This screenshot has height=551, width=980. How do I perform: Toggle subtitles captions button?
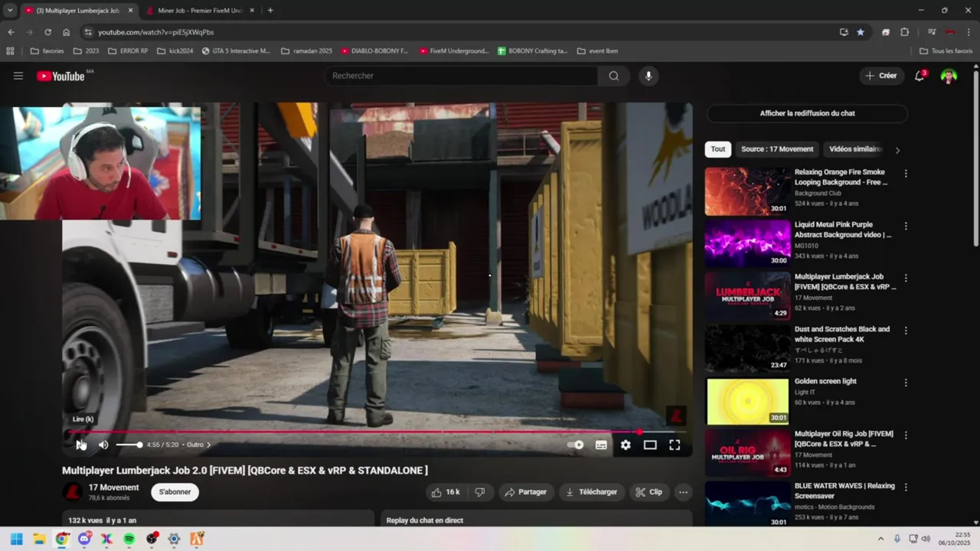pos(601,445)
